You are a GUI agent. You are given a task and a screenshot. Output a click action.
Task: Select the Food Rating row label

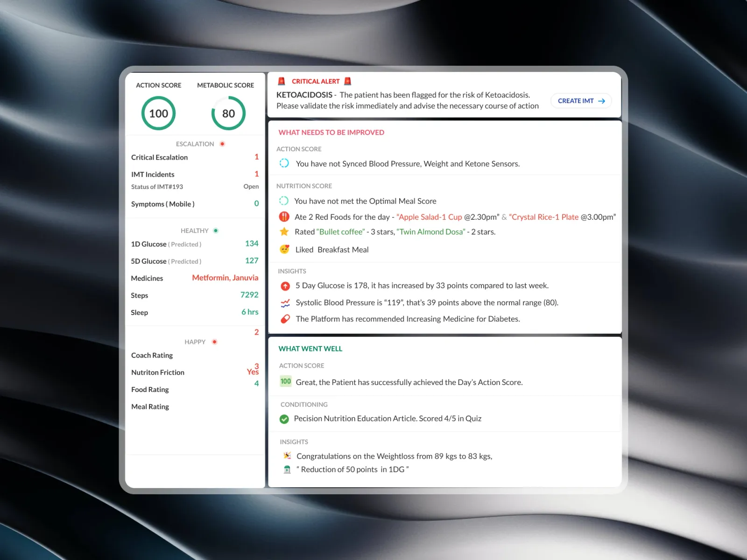click(150, 390)
